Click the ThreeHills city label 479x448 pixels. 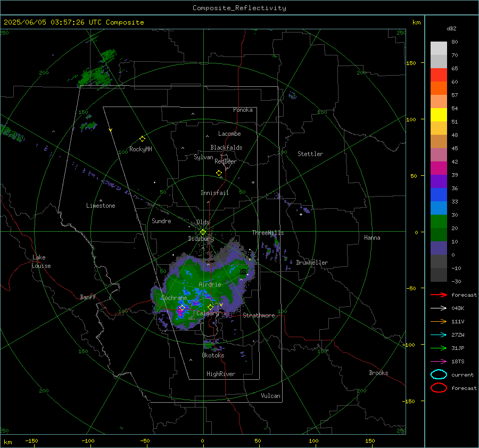268,233
